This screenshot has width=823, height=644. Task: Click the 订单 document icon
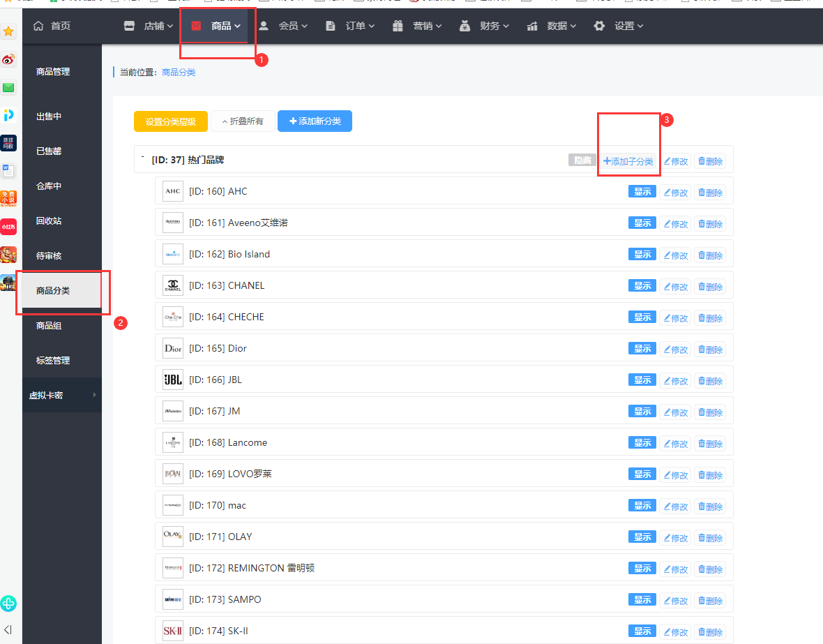(330, 26)
